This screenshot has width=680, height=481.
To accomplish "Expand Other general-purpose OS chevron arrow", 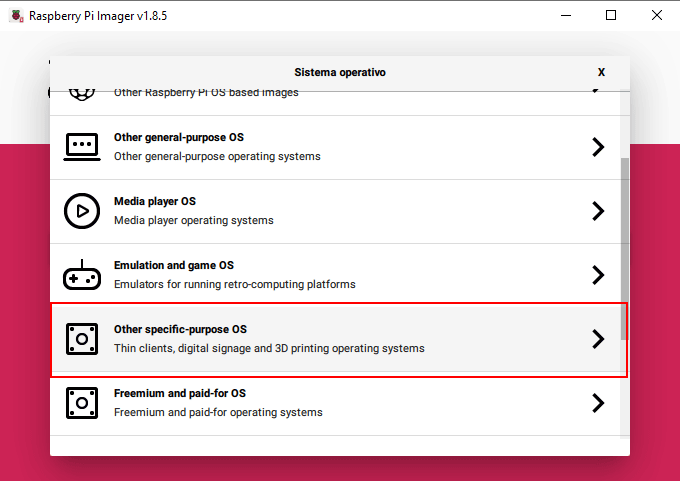I will 598,147.
